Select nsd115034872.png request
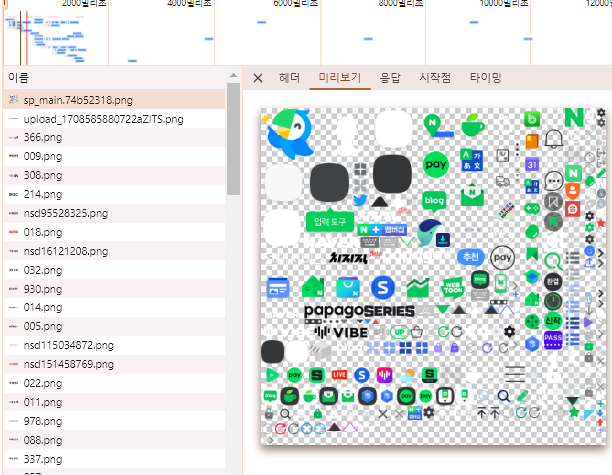The width and height of the screenshot is (612, 475). point(114,345)
